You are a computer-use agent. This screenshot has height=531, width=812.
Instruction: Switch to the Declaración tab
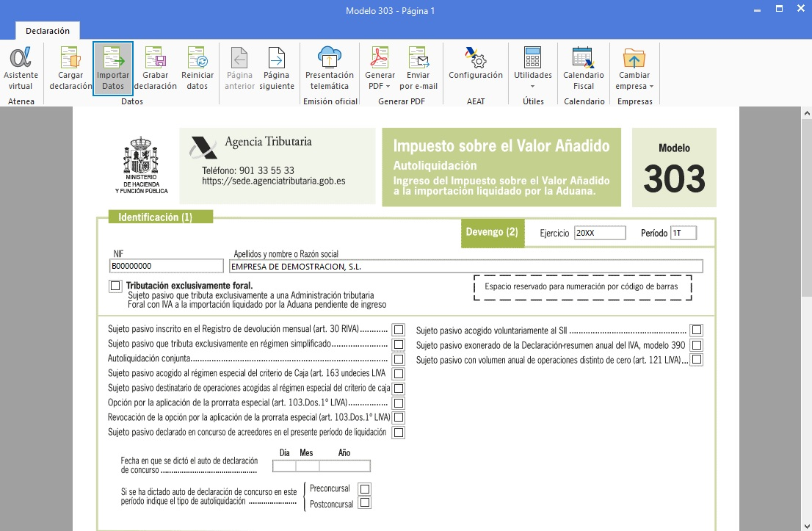click(x=48, y=31)
